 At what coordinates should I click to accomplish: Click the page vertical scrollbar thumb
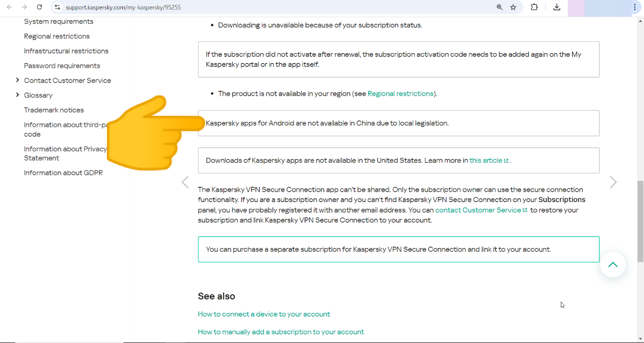pos(640,220)
